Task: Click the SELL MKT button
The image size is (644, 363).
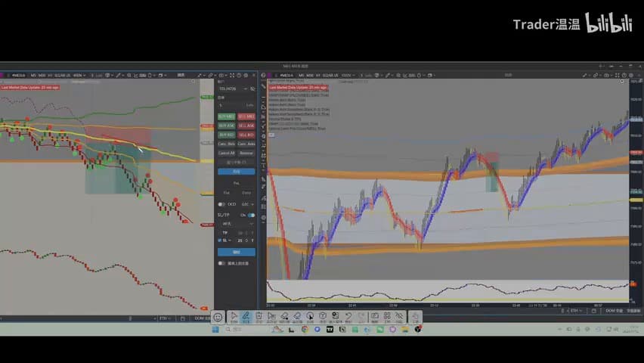Action: coord(246,116)
